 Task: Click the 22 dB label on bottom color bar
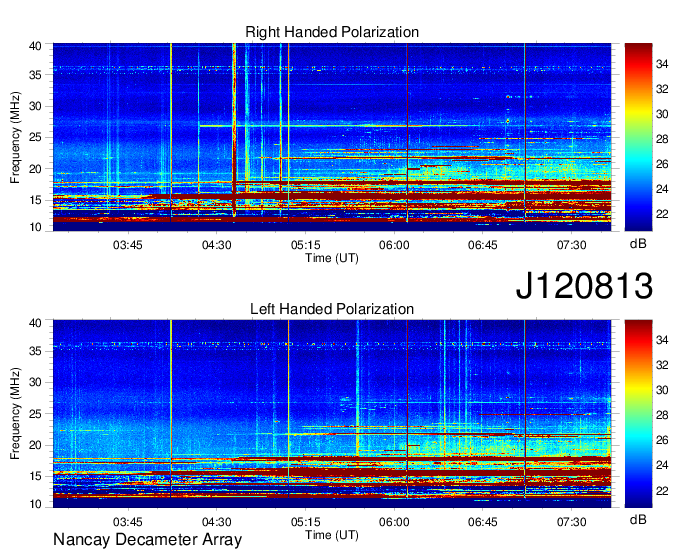(662, 491)
